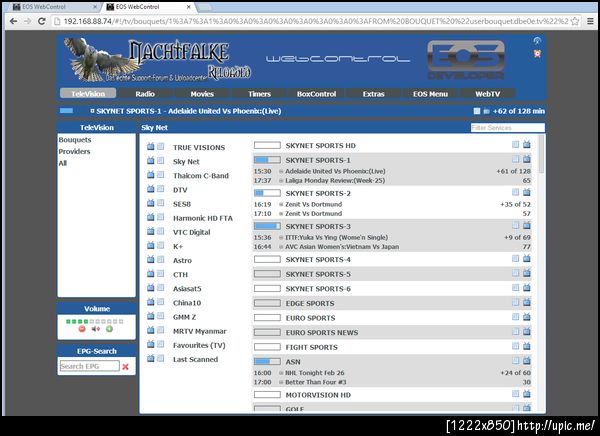Click the green volume up button

click(x=109, y=329)
